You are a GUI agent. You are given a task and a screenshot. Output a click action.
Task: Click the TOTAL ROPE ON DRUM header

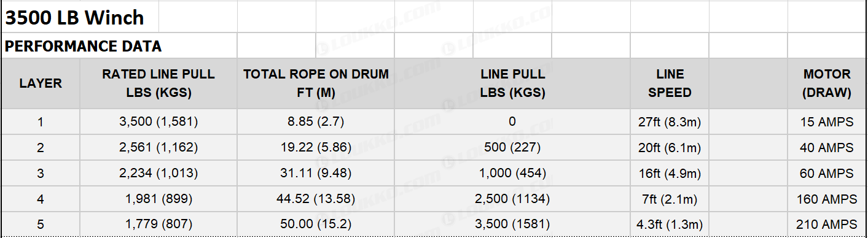(316, 84)
